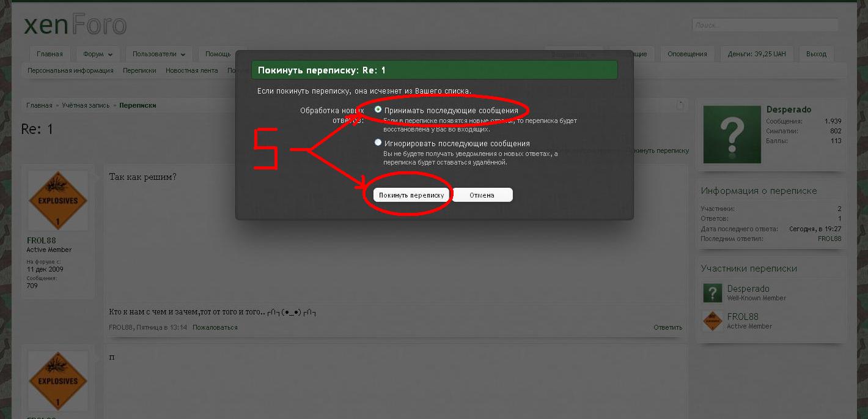
Task: Click 'Симпатии: 802' count in sidebar
Action: pos(804,131)
